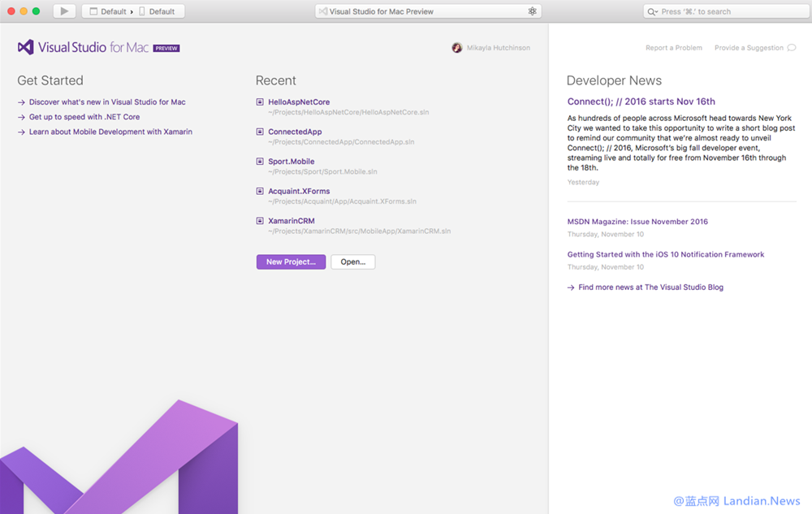Click the Open button
The width and height of the screenshot is (812, 514).
coord(352,261)
